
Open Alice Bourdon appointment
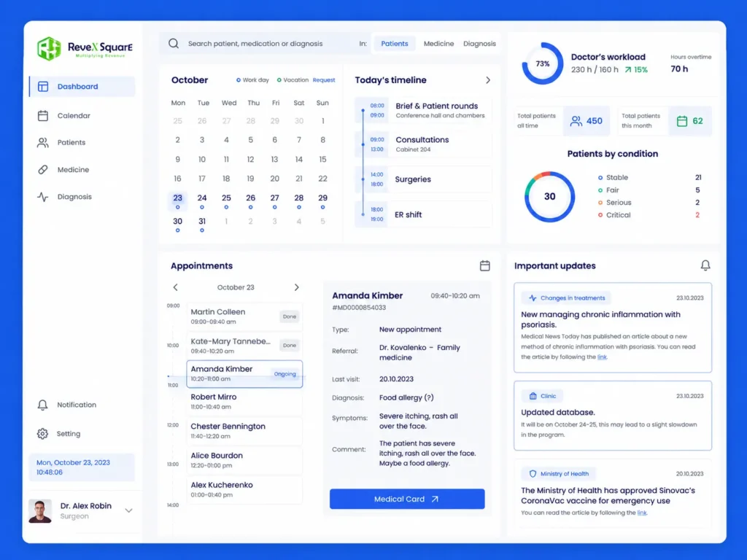pos(244,460)
